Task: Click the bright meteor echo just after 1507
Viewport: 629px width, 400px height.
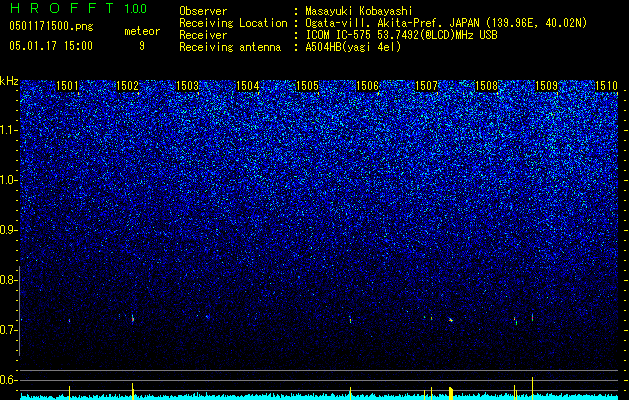Action: [x=451, y=320]
